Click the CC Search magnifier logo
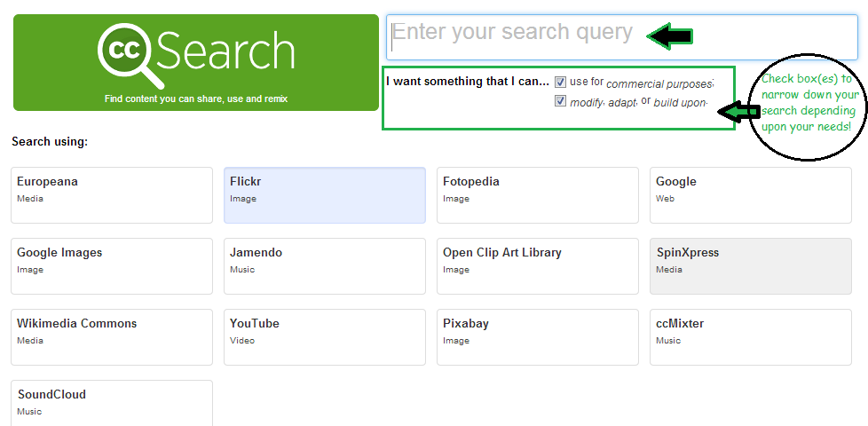This screenshot has height=426, width=868. 130,54
